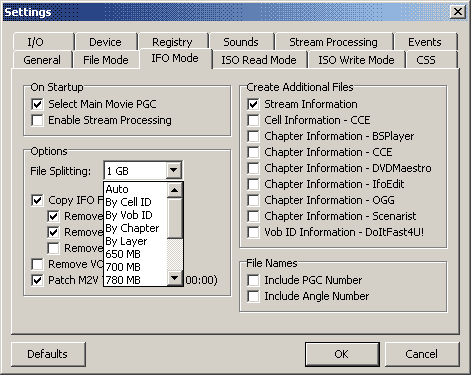Open the File Splitting dropdown arrow
The image size is (471, 375).
pos(174,171)
